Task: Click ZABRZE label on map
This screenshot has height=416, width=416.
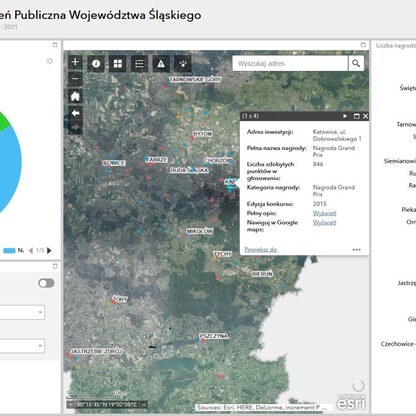Action: point(157,160)
